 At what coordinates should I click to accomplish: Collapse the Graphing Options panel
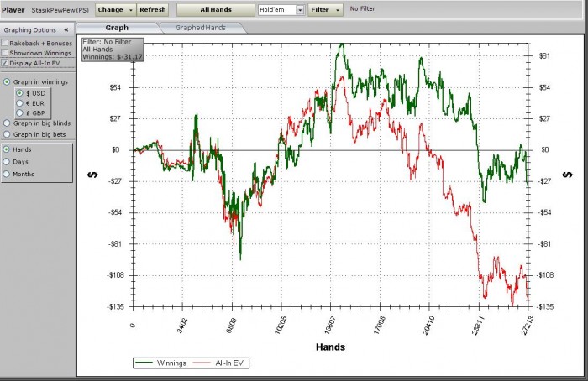[66, 30]
